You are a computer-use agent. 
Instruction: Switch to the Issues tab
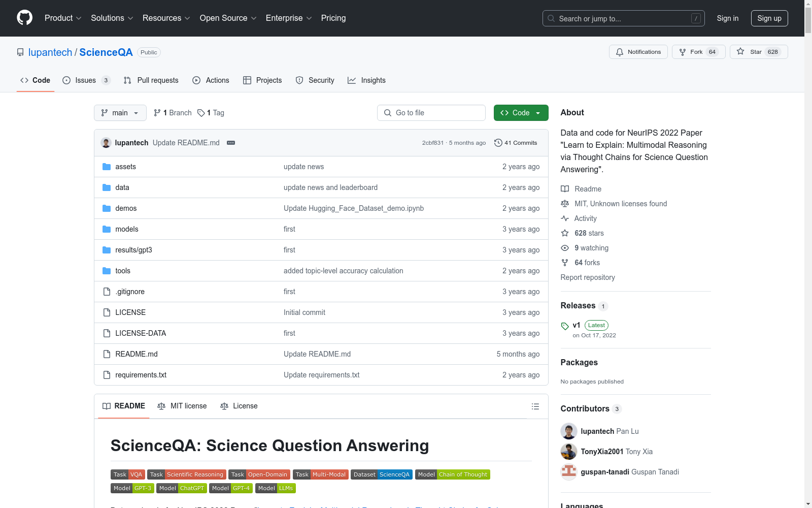(86, 80)
